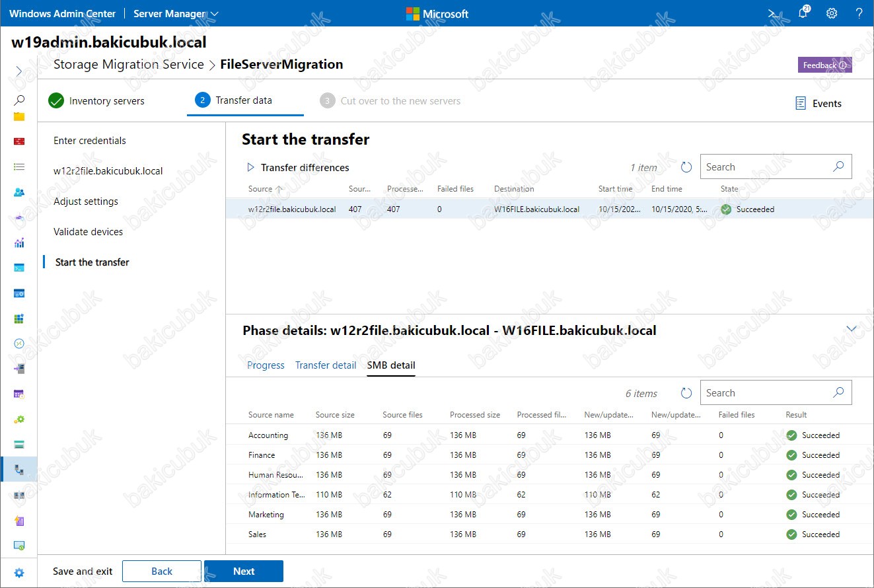The height and width of the screenshot is (588, 874).
Task: Open the Remote Desktop tool icon
Action: pos(19,344)
